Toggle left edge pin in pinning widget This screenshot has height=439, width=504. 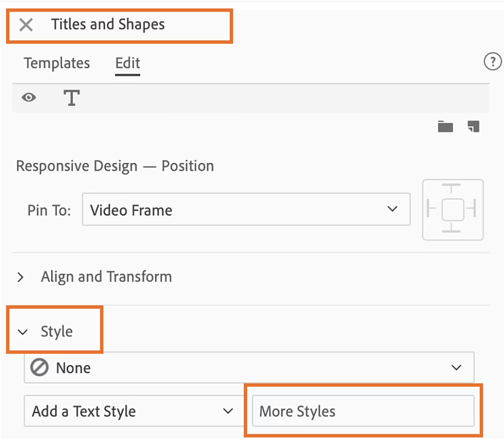coord(432,209)
